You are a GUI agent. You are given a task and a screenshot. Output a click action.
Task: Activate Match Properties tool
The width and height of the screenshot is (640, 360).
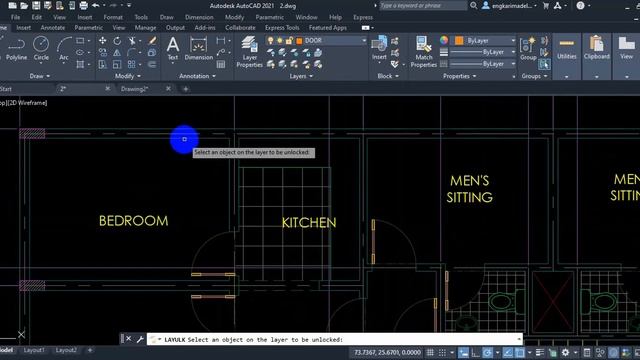(x=424, y=51)
